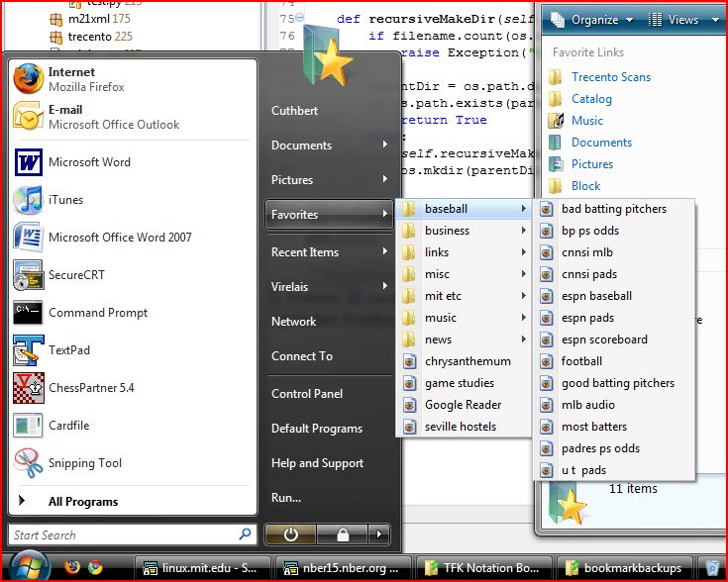Switch to linux.mit.edu taskbar window
Screen dimensions: 728x582
point(202,568)
